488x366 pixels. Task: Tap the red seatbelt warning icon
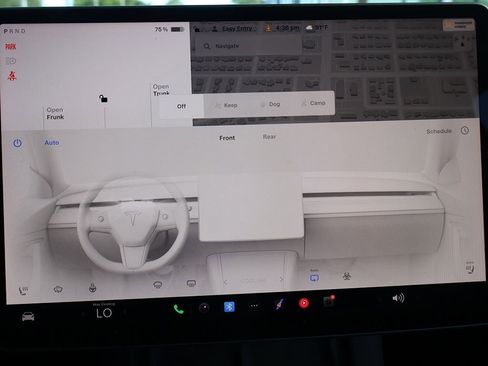pyautogui.click(x=12, y=76)
